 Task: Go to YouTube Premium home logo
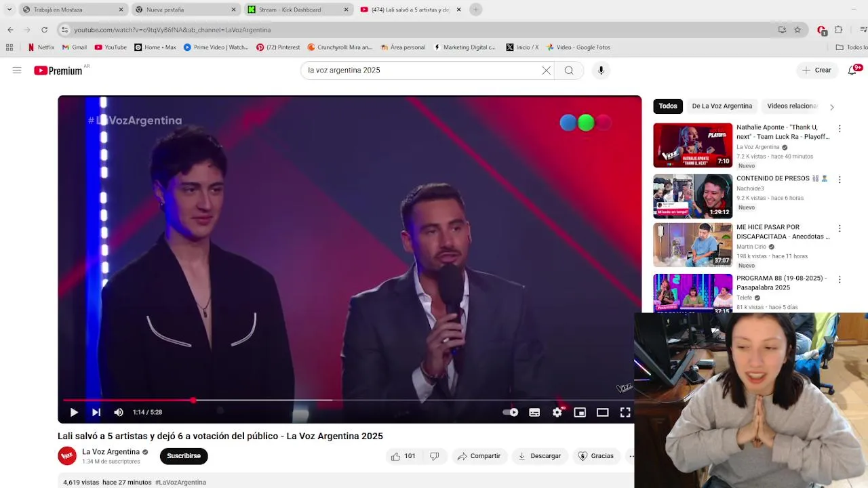click(58, 70)
